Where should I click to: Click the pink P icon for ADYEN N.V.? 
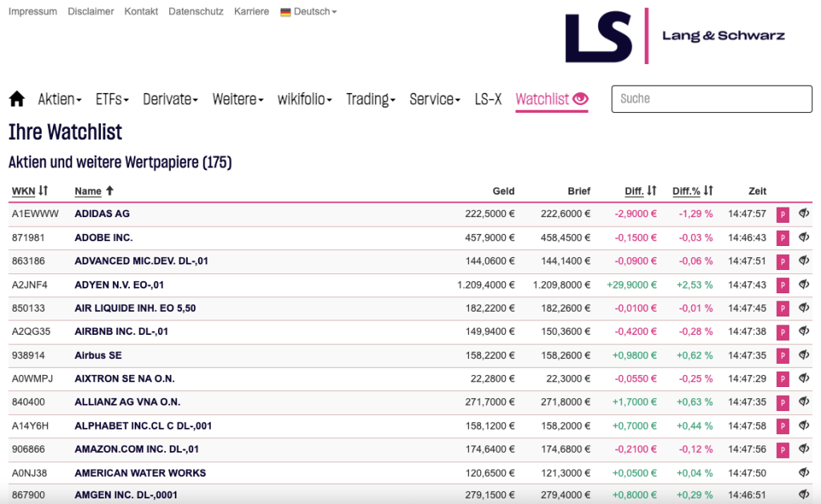tap(783, 285)
